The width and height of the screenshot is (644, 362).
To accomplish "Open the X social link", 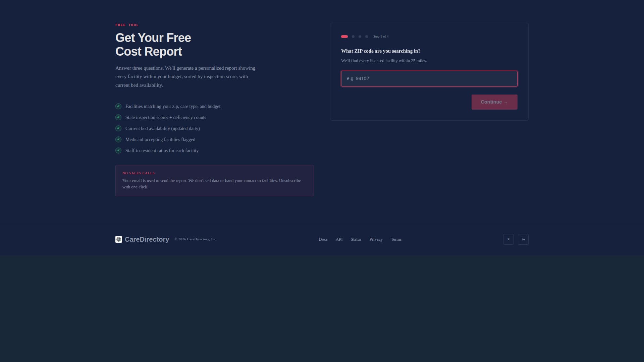I will click(x=508, y=239).
